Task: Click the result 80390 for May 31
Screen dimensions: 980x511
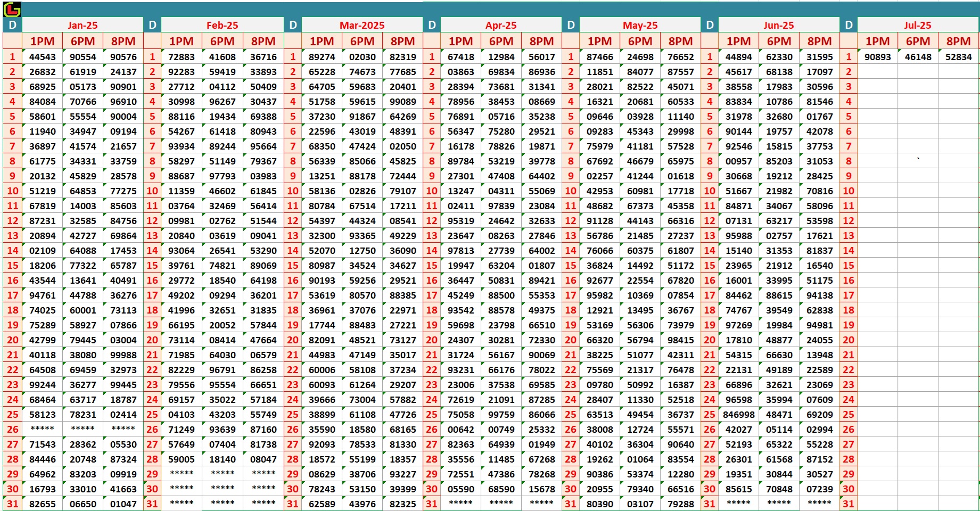Action: (x=600, y=504)
